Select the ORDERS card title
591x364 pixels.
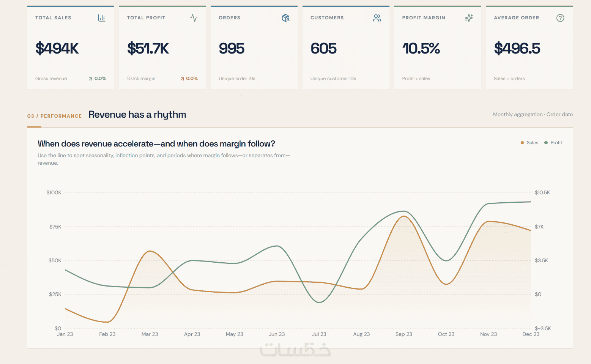[x=229, y=18]
